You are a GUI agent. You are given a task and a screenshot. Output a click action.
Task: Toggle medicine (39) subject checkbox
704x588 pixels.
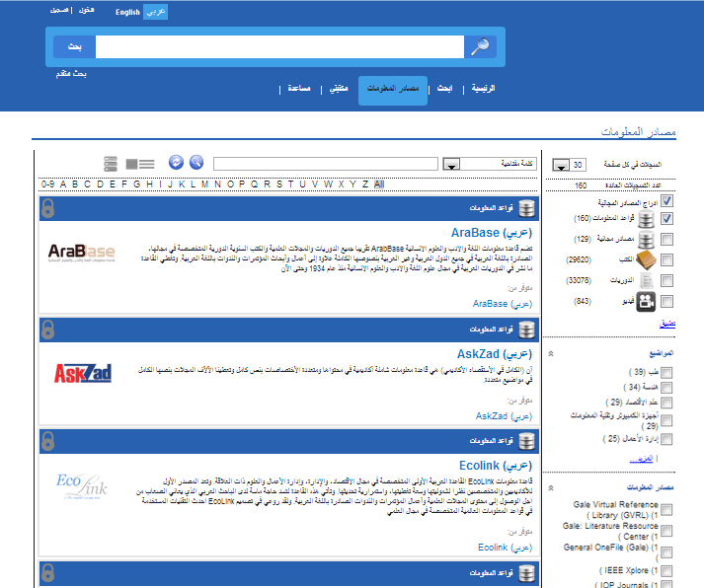click(x=666, y=373)
